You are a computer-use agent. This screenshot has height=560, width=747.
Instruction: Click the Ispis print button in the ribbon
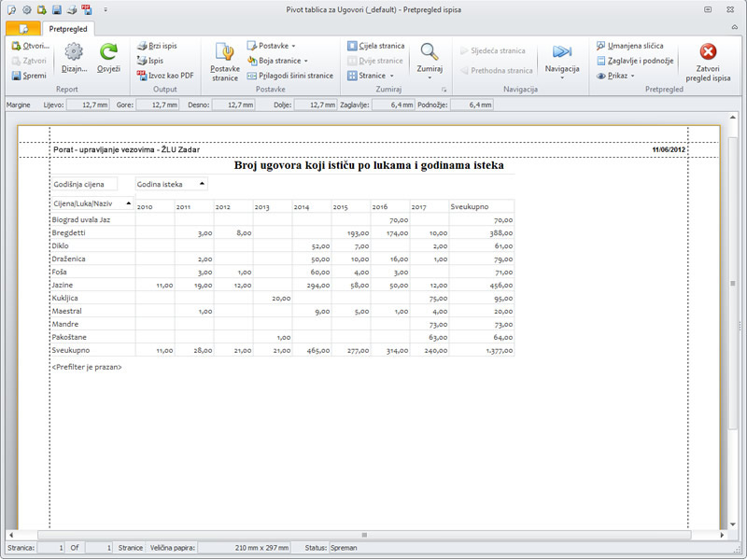click(150, 61)
